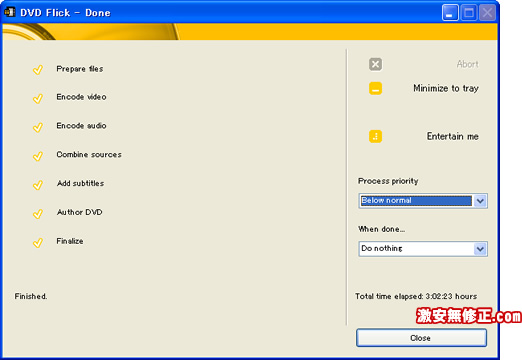Screen dimensions: 522x360
Task: Click the checkmark beside Finalize
Action: coord(38,242)
